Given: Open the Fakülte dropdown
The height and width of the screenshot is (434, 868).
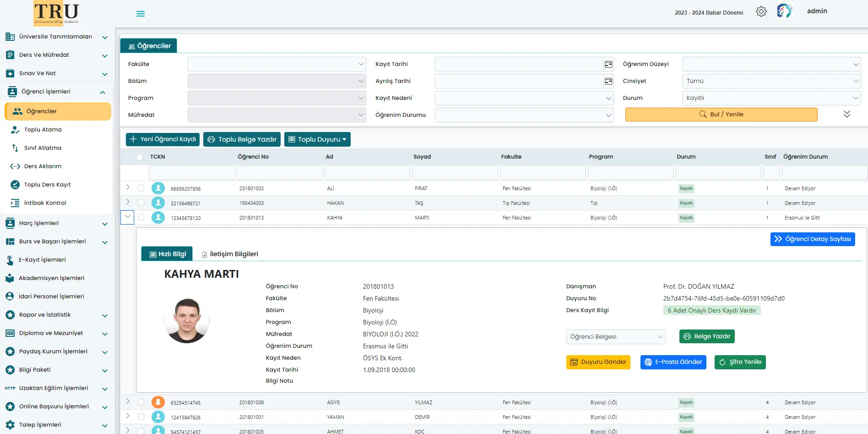Looking at the screenshot, I should (277, 64).
